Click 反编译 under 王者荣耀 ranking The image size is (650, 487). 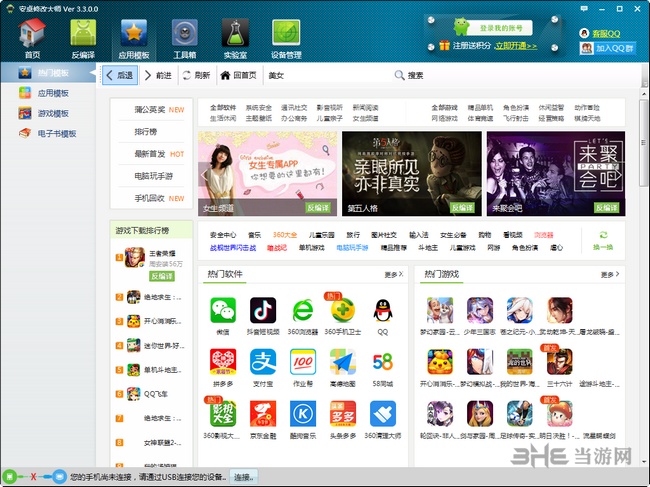[x=162, y=276]
